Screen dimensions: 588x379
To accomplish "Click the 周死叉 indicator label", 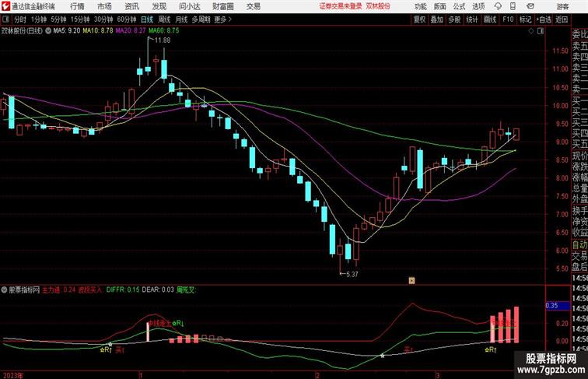I will coord(187,290).
